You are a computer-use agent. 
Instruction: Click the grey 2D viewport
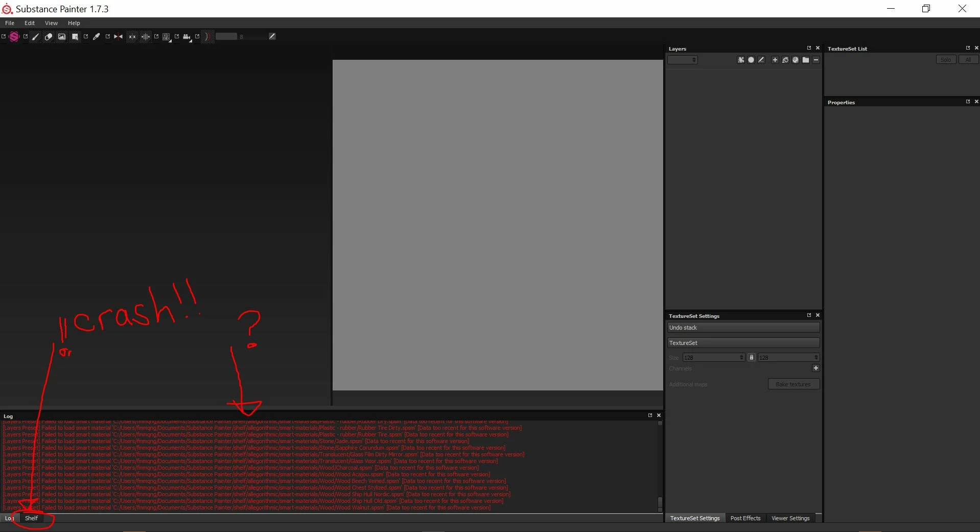tap(498, 225)
